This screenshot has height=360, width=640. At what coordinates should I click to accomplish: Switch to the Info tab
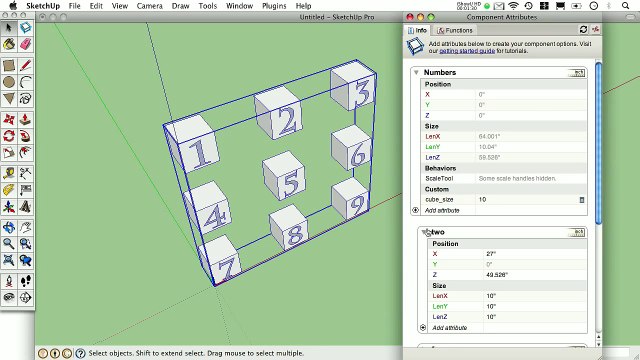pyautogui.click(x=417, y=30)
